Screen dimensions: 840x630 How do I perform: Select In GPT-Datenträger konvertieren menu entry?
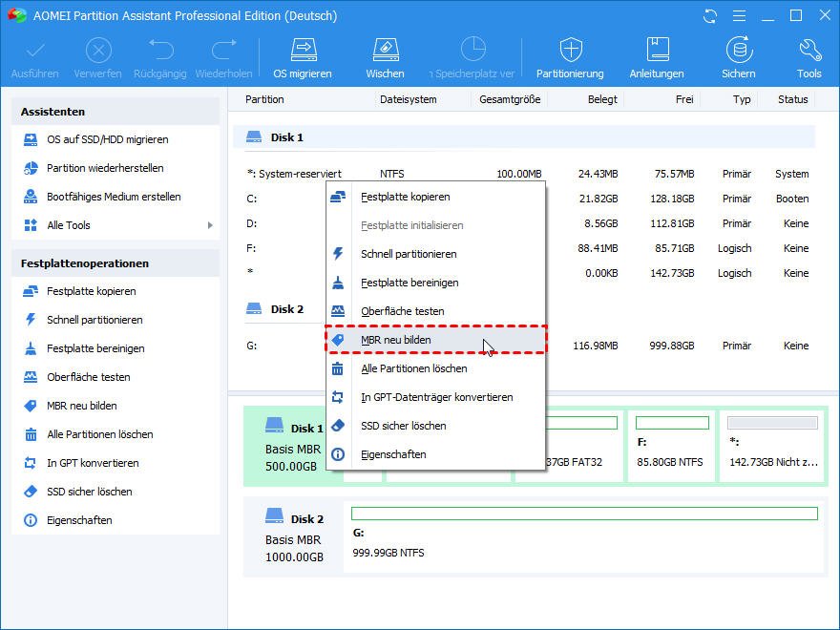tap(436, 397)
